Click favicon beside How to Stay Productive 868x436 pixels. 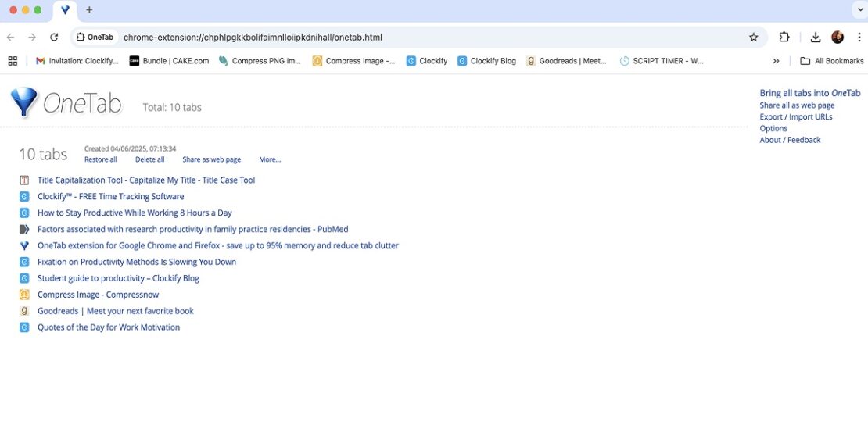pos(24,213)
